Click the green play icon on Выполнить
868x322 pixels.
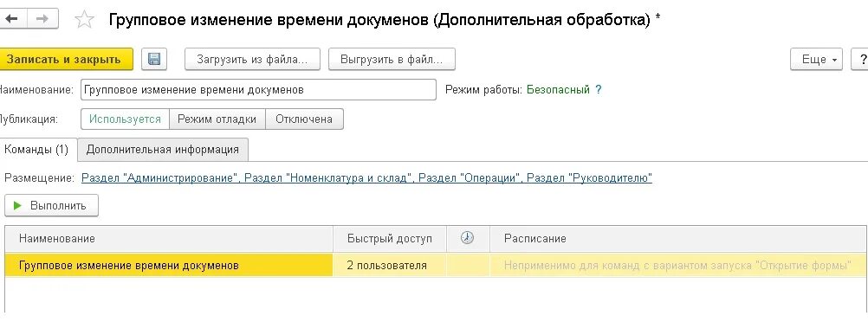(17, 206)
